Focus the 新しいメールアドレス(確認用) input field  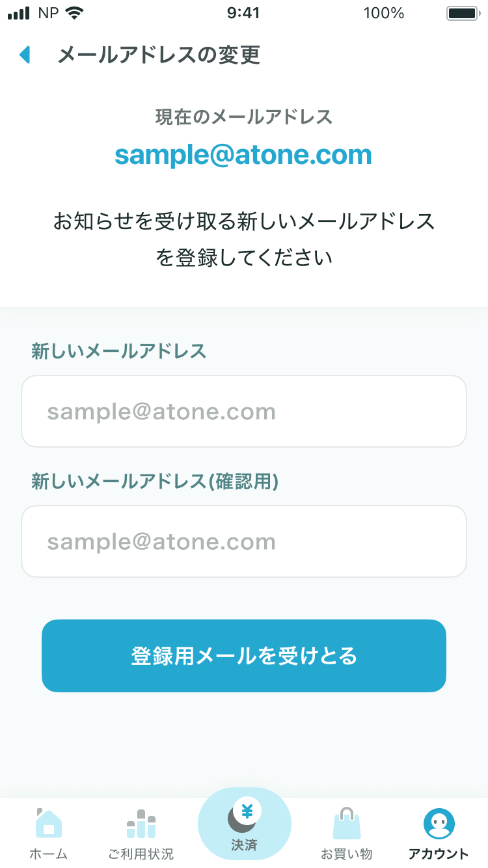[x=244, y=541]
